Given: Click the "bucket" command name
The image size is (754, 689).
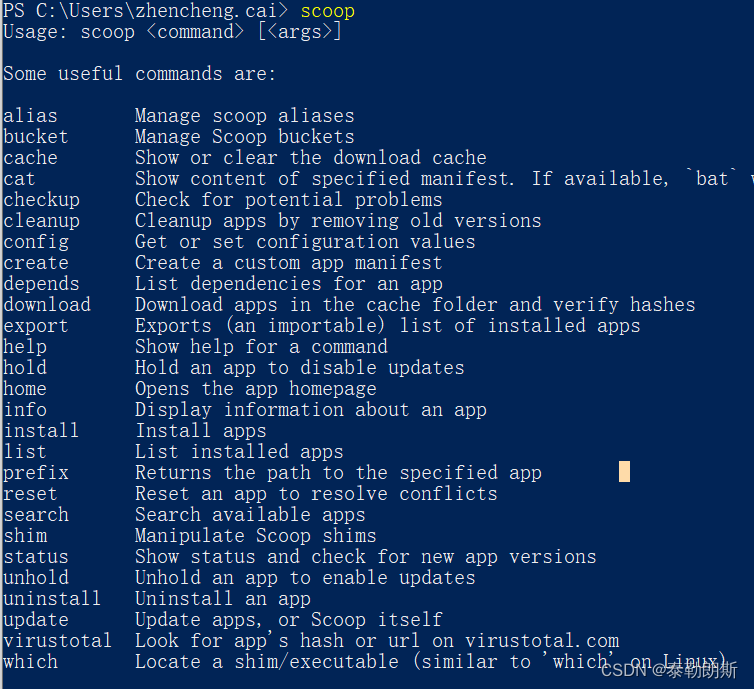Looking at the screenshot, I should [36, 137].
